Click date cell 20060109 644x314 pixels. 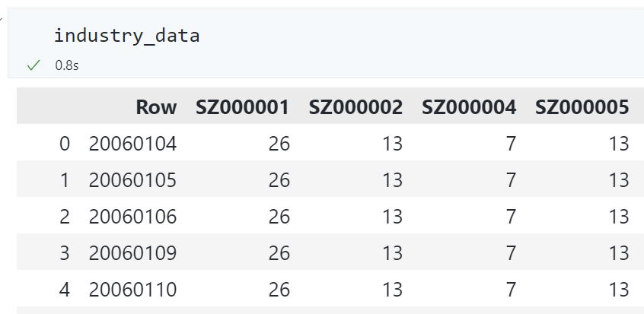tap(132, 253)
